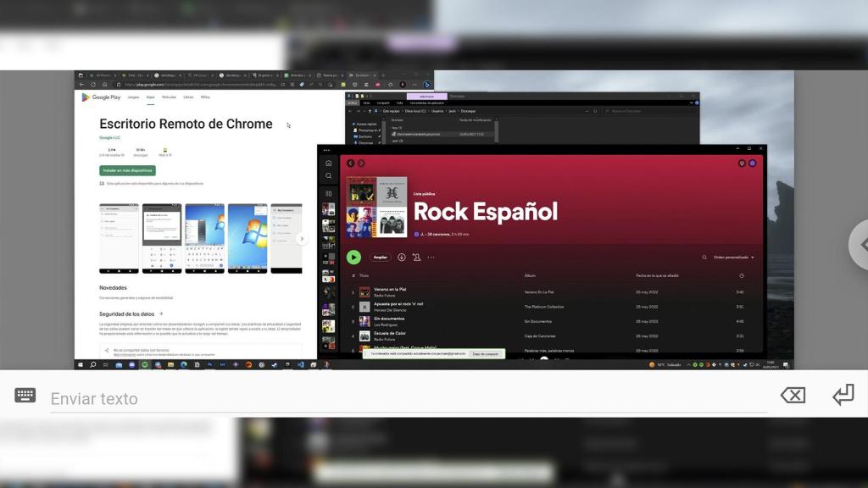Open Windows Start menu on remote taskbar

click(x=81, y=364)
